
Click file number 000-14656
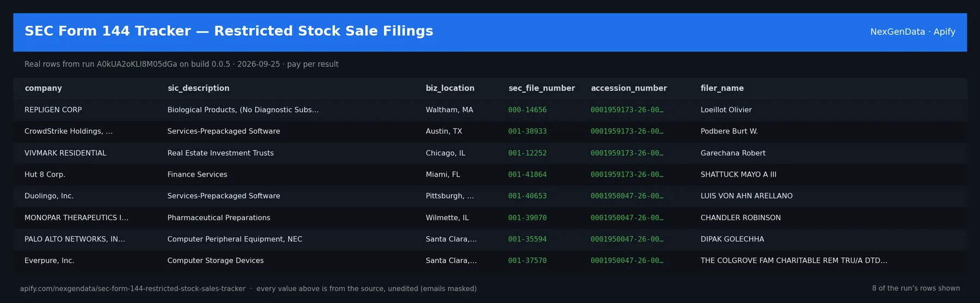pos(527,110)
